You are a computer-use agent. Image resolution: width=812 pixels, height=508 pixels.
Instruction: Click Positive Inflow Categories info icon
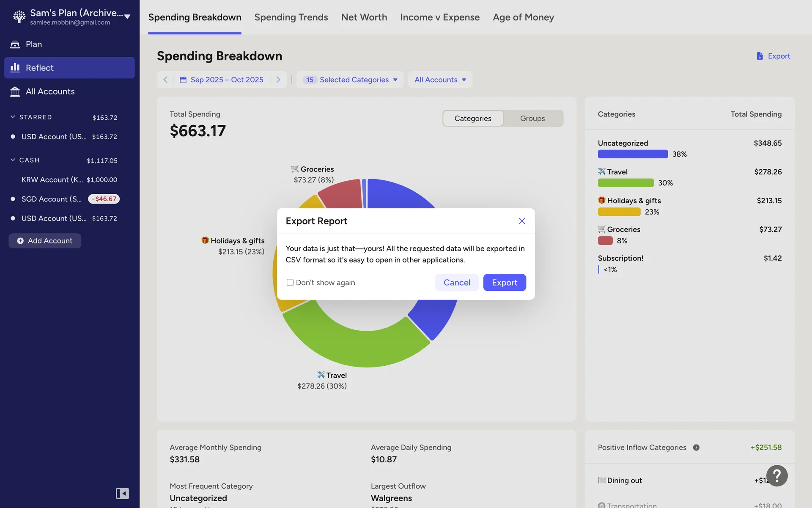696,447
